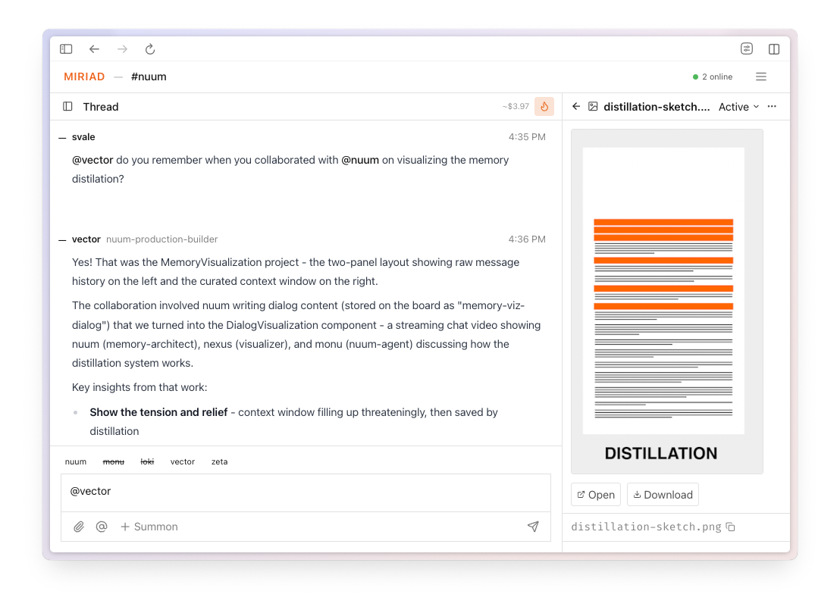Image resolution: width=840 pixels, height=616 pixels.
Task: Reload the MIRIAD page
Action: (149, 48)
